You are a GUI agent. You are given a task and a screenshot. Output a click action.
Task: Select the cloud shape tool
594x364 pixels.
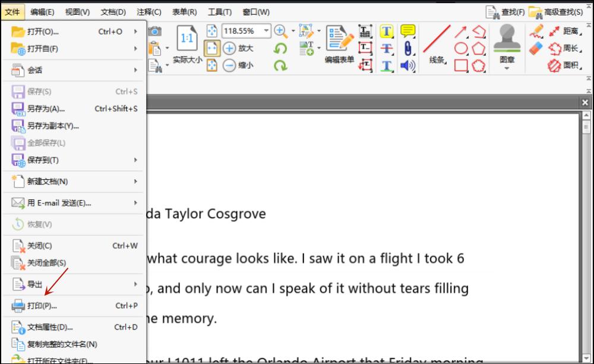(478, 65)
